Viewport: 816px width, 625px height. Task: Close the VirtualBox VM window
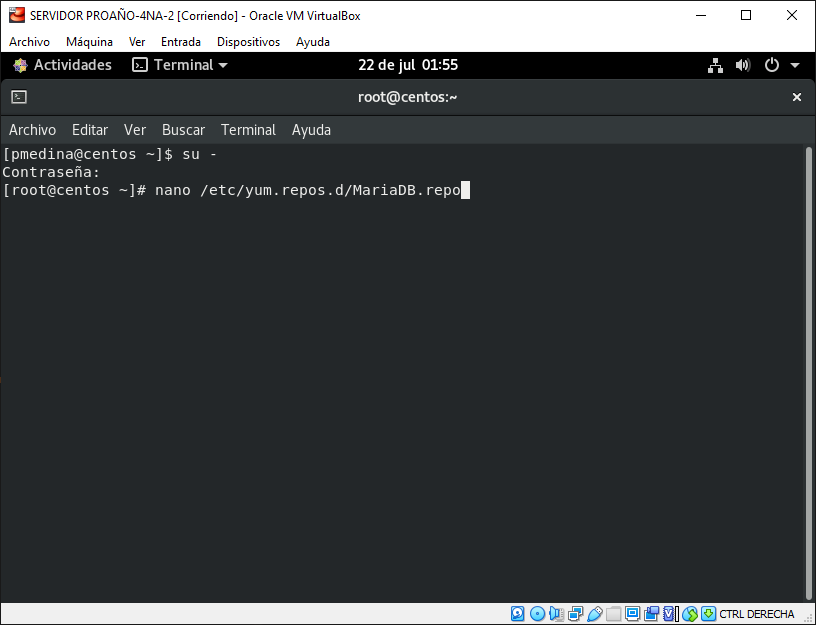[x=792, y=16]
